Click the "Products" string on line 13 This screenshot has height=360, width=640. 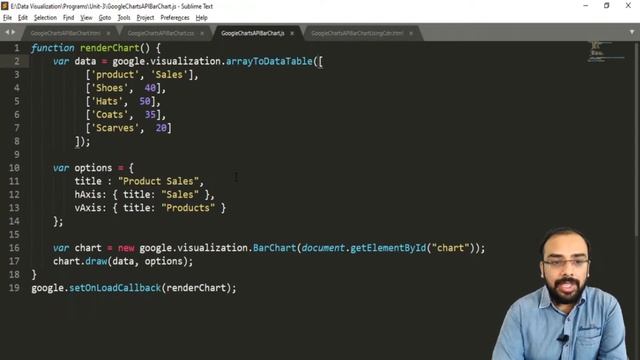[188, 208]
